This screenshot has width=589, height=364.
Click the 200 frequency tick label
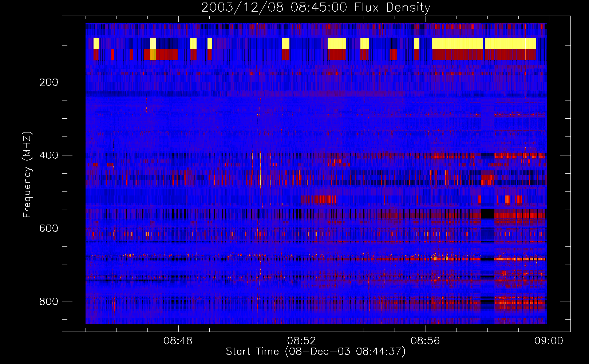49,82
